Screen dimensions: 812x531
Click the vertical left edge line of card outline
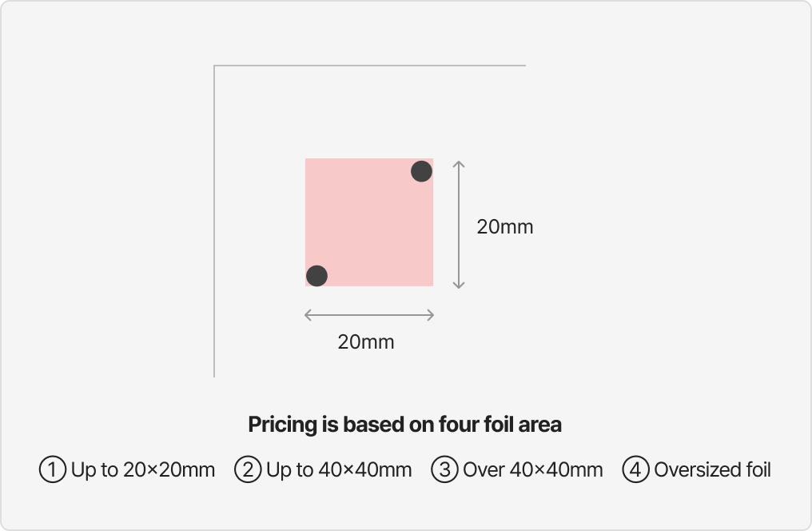click(214, 222)
